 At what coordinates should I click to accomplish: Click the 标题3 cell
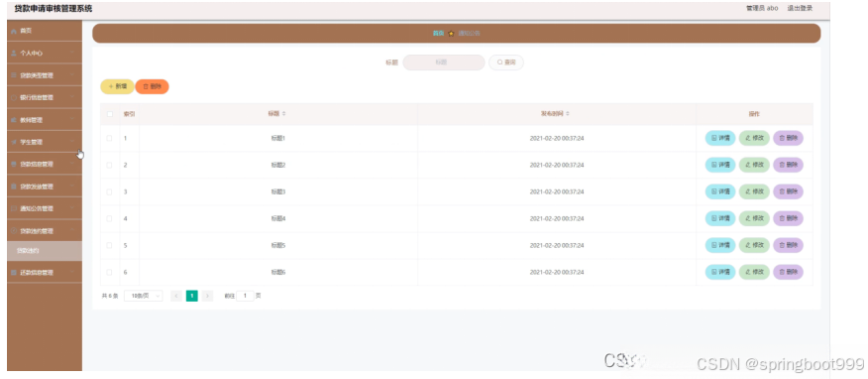tap(277, 191)
